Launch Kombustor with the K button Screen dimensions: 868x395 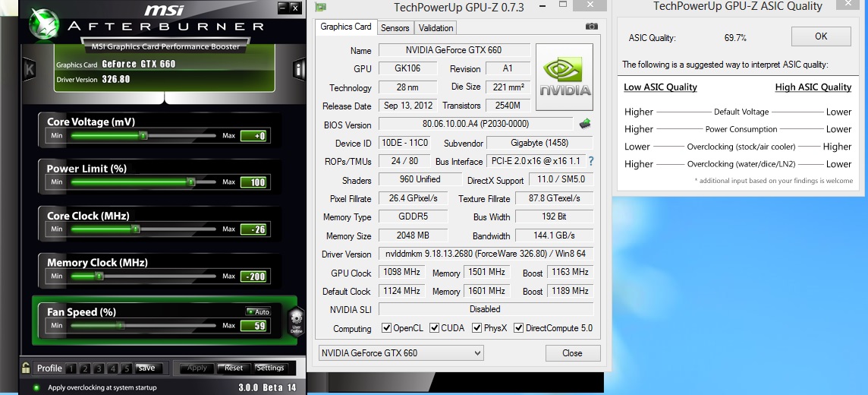coord(29,69)
